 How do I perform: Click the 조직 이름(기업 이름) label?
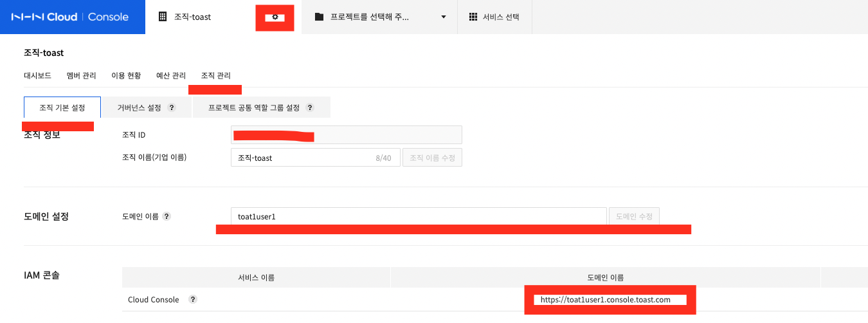154,157
